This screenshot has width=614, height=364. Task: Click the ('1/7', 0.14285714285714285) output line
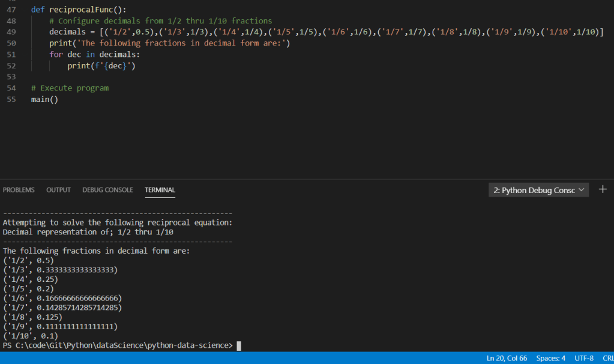pos(62,308)
